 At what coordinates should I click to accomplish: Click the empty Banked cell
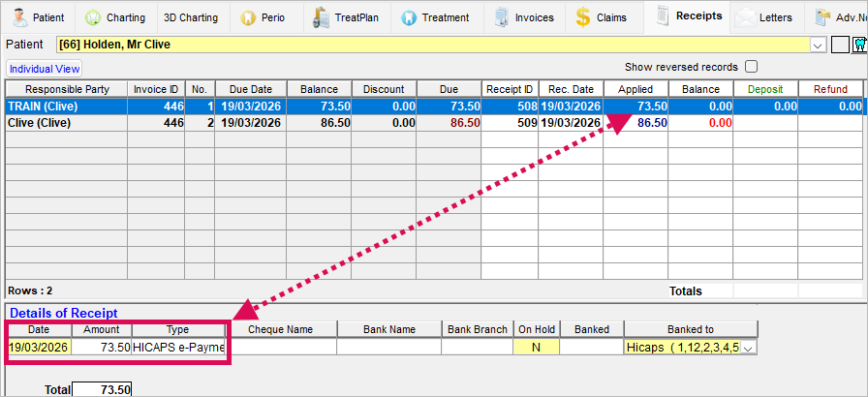(591, 347)
